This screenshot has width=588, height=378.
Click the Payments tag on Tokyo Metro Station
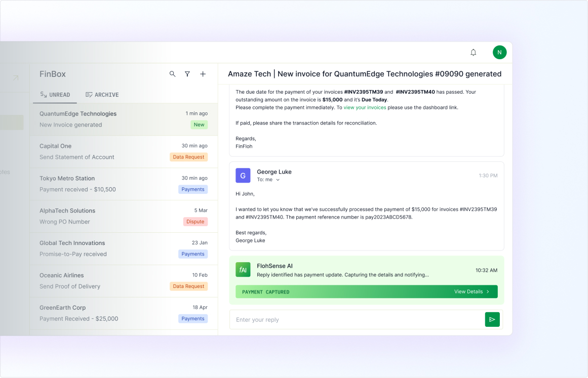click(x=193, y=190)
